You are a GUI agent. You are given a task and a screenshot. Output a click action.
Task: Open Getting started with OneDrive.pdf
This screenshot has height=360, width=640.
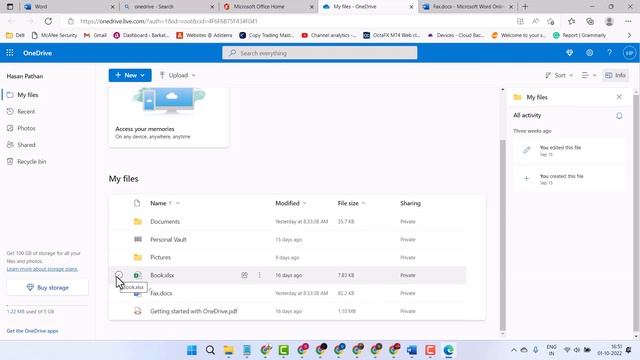pyautogui.click(x=193, y=311)
